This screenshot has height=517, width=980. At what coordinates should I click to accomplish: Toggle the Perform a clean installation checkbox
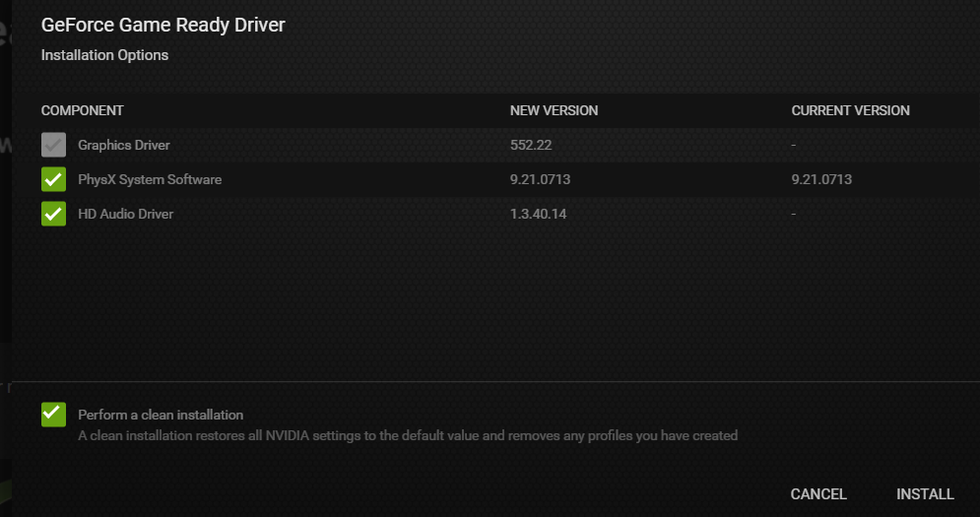click(54, 415)
